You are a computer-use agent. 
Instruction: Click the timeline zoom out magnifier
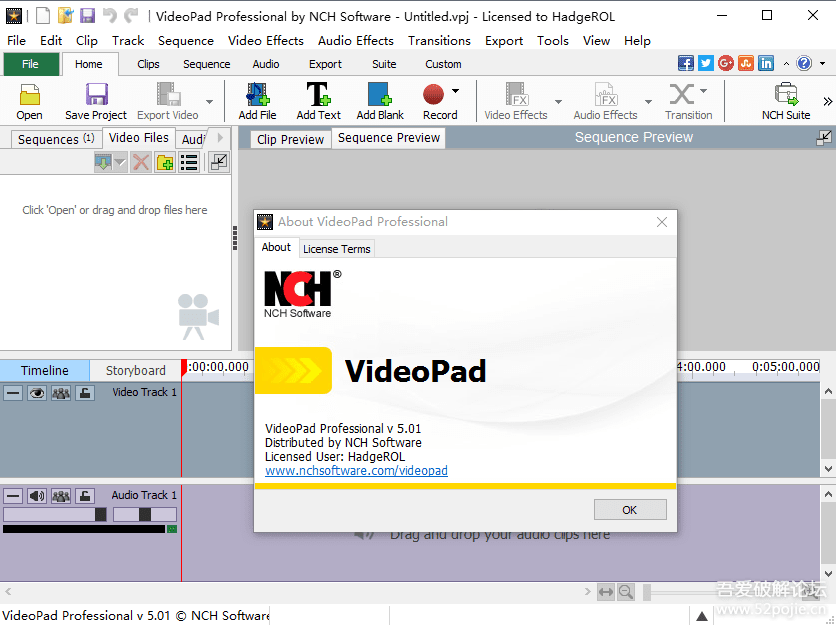(x=625, y=592)
